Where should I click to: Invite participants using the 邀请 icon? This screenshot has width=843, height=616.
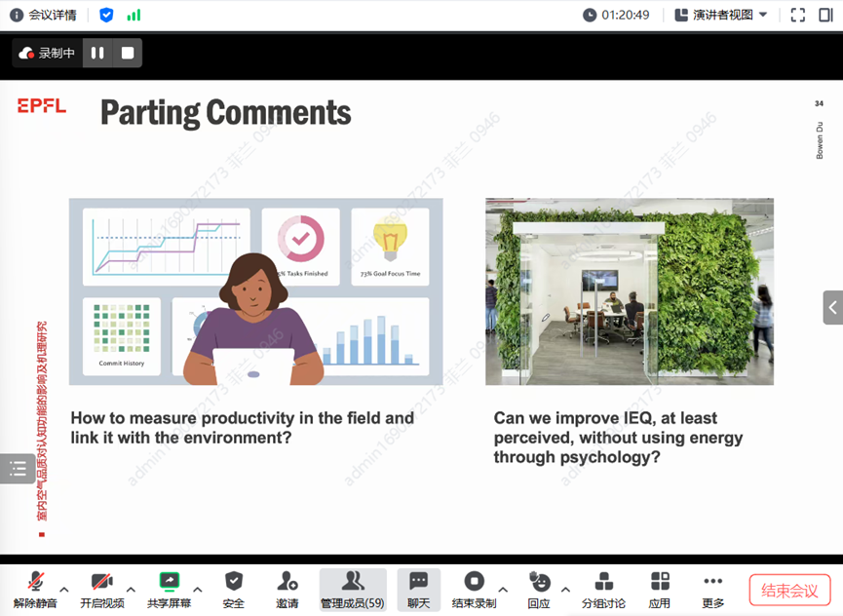(x=287, y=590)
